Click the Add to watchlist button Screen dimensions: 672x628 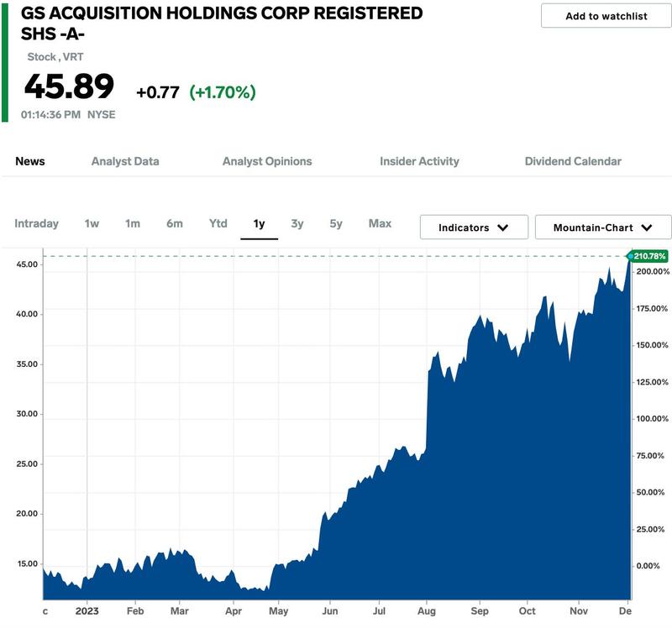pyautogui.click(x=606, y=16)
